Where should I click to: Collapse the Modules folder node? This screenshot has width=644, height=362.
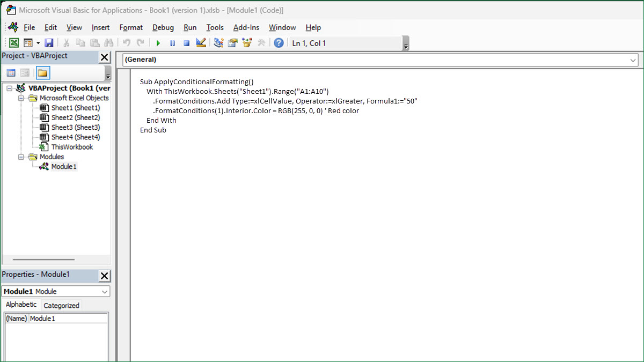[21, 157]
